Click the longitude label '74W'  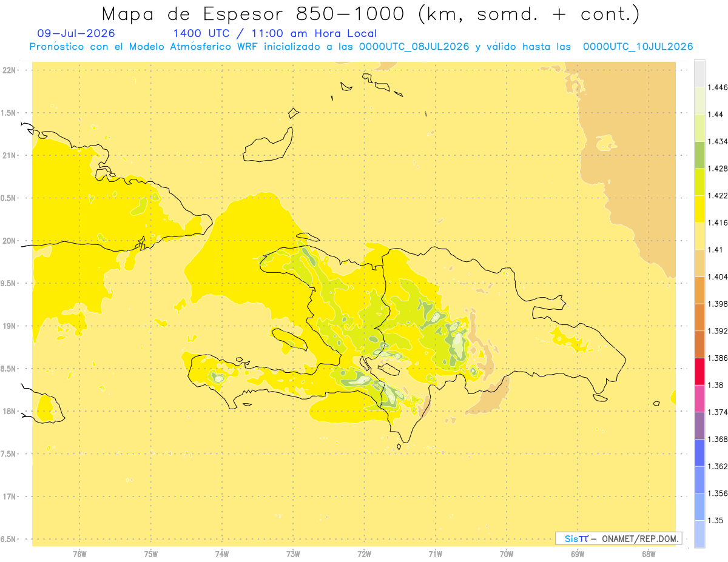[222, 554]
